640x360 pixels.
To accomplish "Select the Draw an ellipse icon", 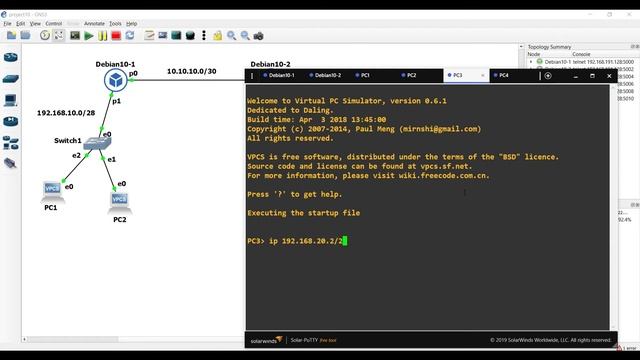I will [190, 36].
